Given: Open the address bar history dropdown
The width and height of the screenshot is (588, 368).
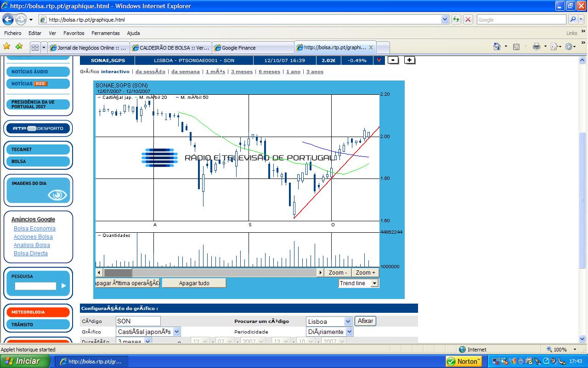Looking at the screenshot, I should click(x=445, y=19).
